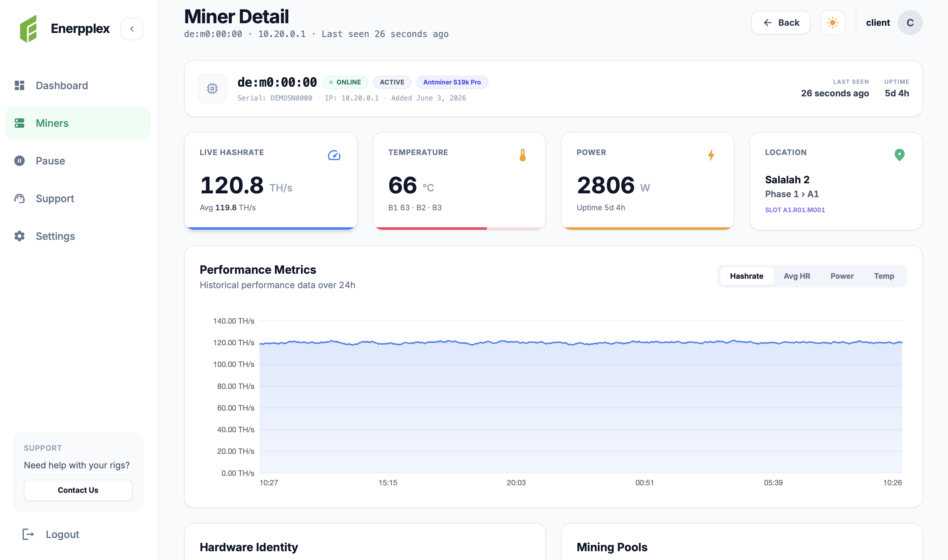Click the Serial: DEMOSN0000 text

point(275,98)
